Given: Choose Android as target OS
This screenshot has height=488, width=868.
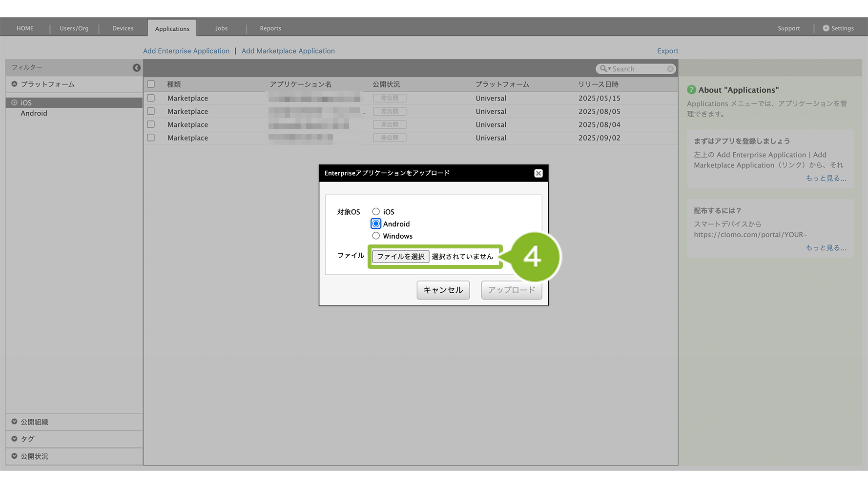Looking at the screenshot, I should pyautogui.click(x=376, y=224).
